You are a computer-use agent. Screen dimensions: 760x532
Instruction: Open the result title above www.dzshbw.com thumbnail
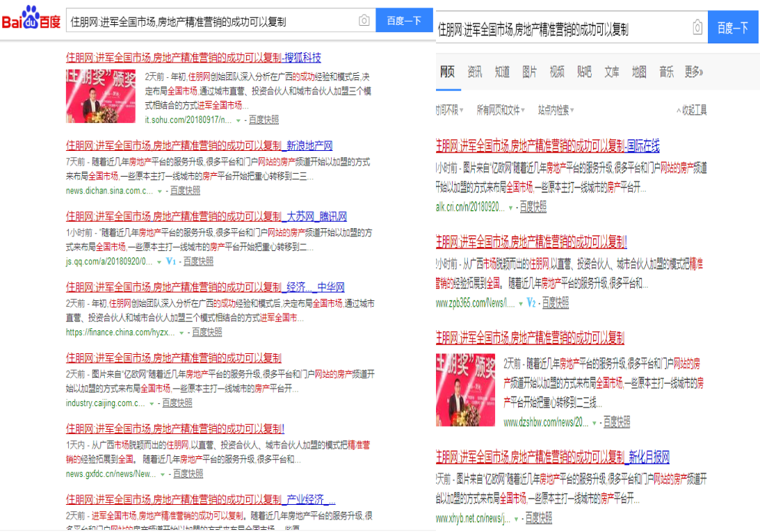[531, 337]
